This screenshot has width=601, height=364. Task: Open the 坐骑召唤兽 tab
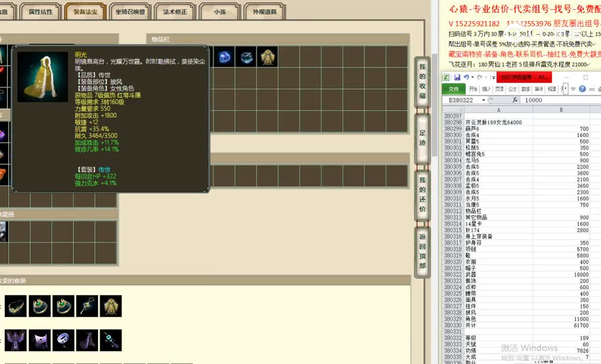(131, 12)
